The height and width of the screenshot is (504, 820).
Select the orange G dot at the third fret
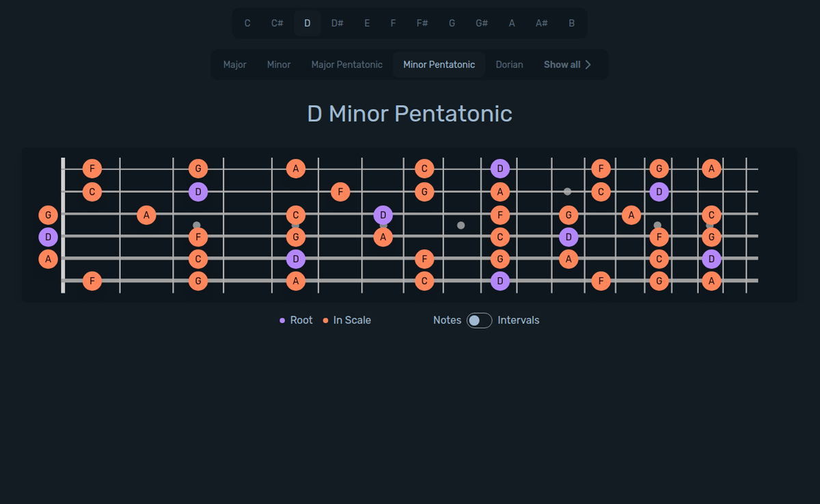pyautogui.click(x=197, y=168)
